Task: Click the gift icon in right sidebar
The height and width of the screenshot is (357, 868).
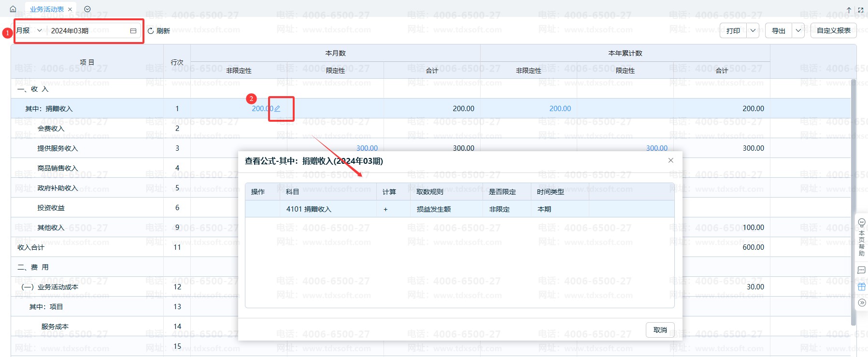Action: pyautogui.click(x=862, y=286)
